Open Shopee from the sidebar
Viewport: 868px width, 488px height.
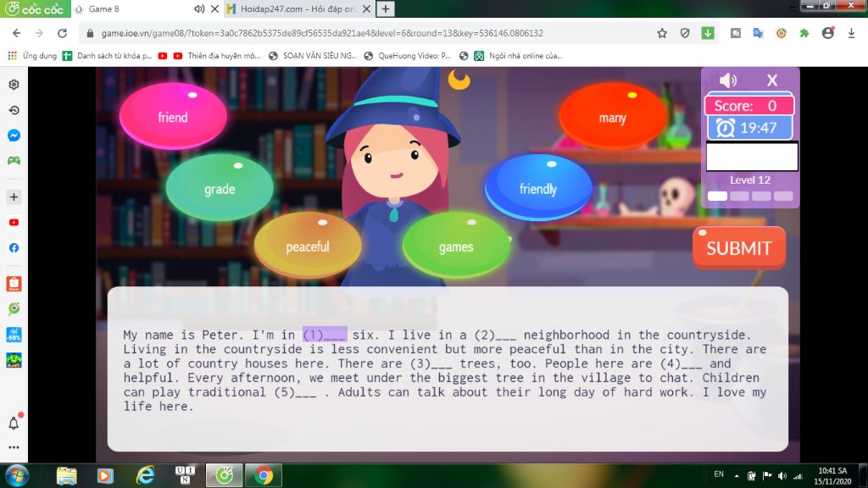[14, 284]
